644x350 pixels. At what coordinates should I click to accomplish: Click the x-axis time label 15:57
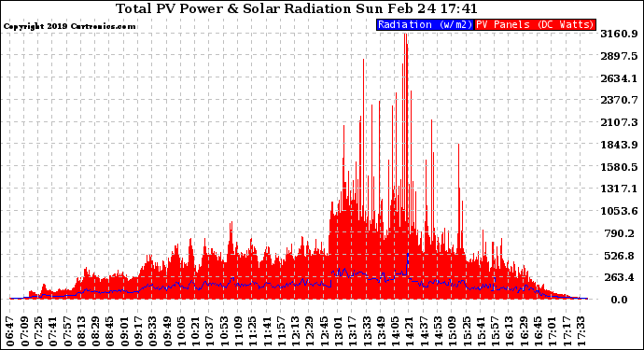coord(495,331)
